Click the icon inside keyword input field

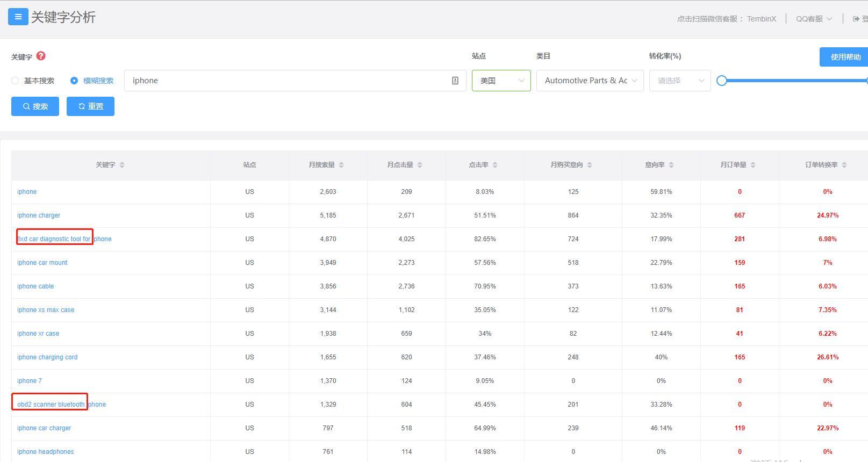(455, 81)
